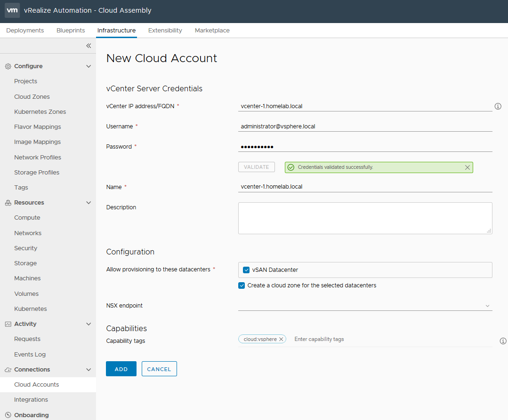Focus the vCenter IP address/FQDN field
This screenshot has width=508, height=420.
tap(365, 106)
